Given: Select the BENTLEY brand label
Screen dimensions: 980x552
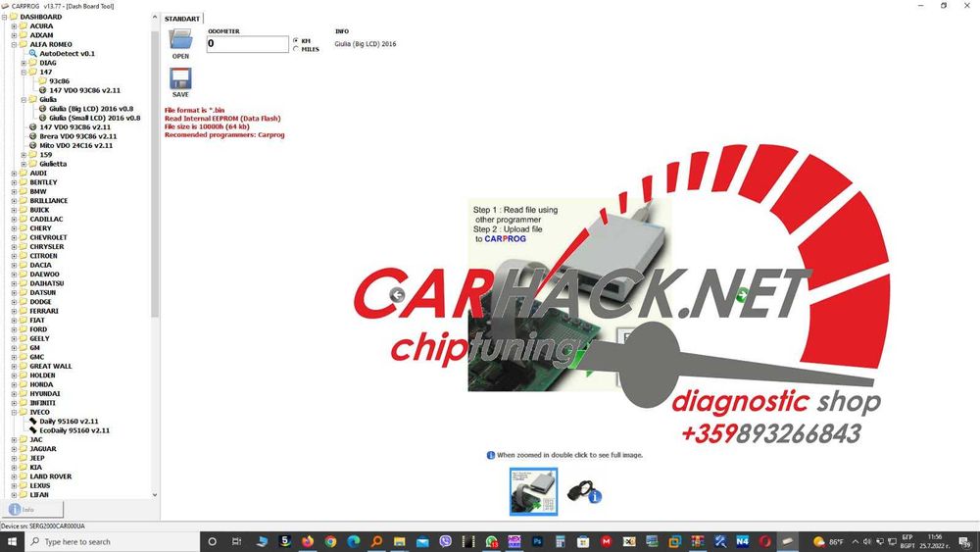Looking at the screenshot, I should click(x=43, y=182).
